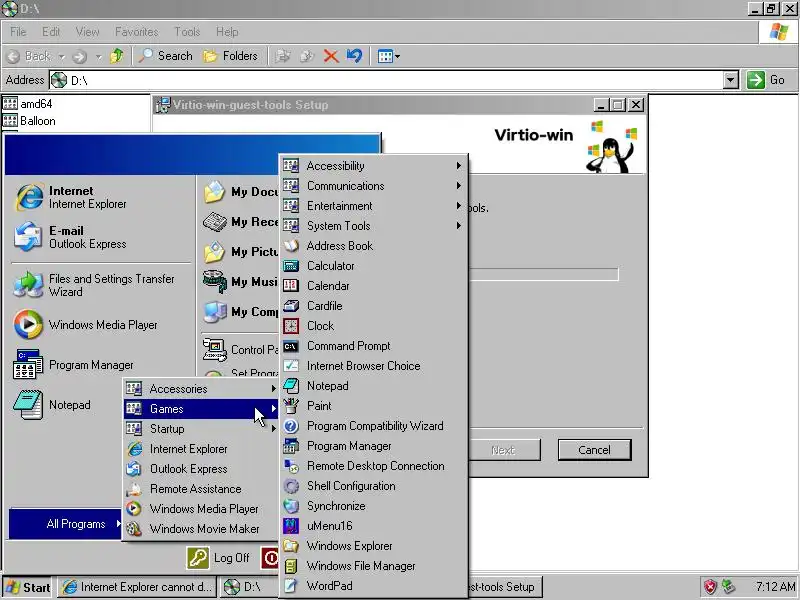Launch Windows Explorer from Accessories

(x=373, y=546)
